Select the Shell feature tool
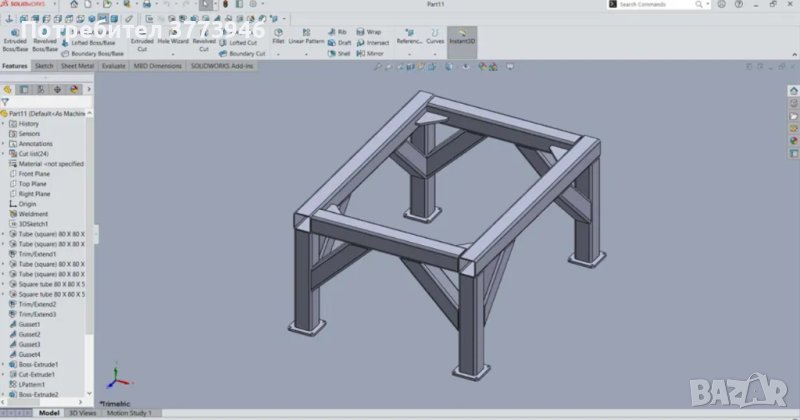800x420 pixels. (338, 53)
